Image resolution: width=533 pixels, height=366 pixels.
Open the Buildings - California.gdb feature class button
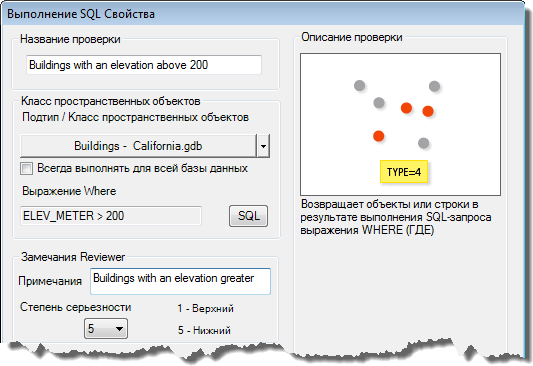click(138, 146)
